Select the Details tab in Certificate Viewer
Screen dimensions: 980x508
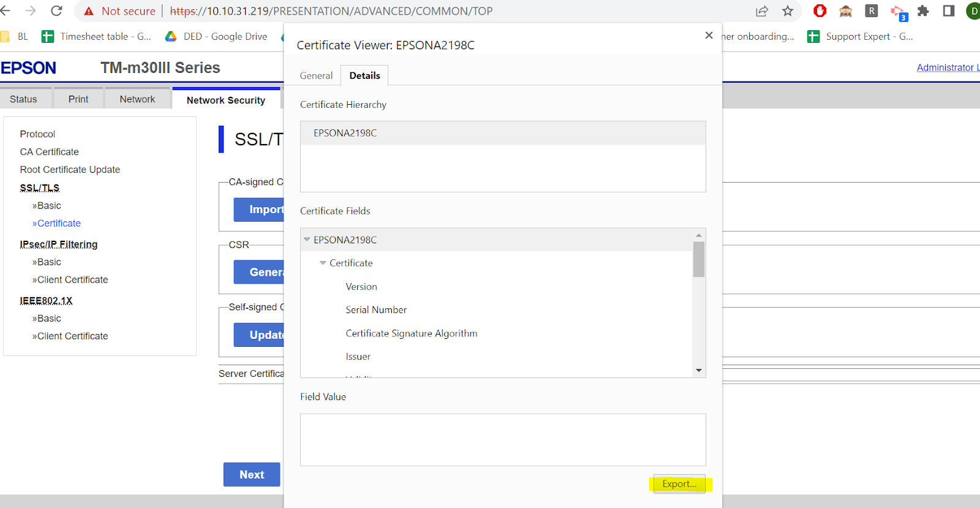pos(364,75)
